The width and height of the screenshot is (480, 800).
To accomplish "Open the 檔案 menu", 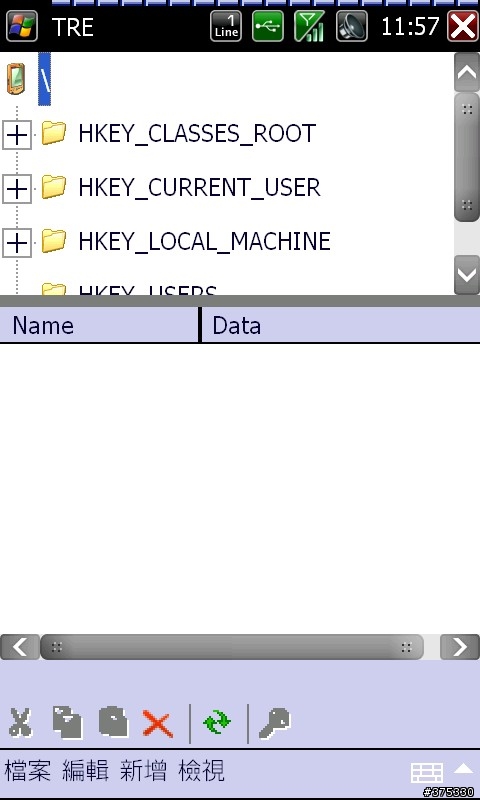I will click(x=28, y=770).
